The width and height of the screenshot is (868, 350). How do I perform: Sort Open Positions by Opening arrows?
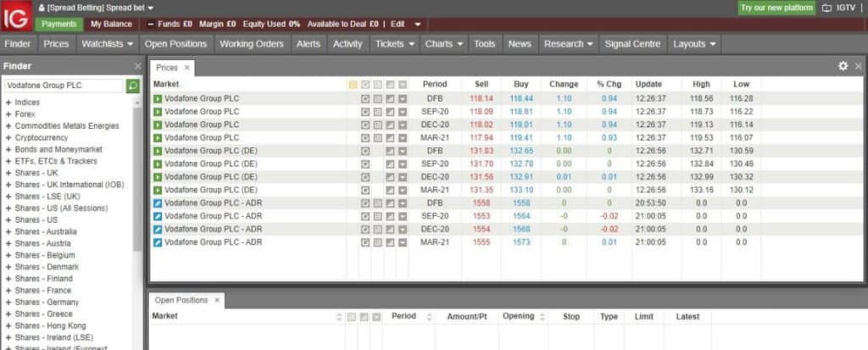(542, 317)
